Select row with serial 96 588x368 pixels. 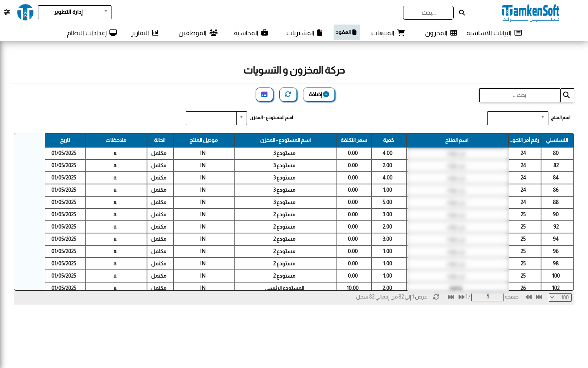point(309,251)
